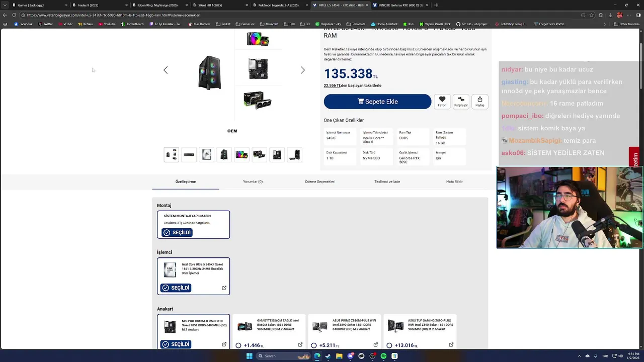Image resolution: width=644 pixels, height=362 pixels.
Task: Open the 22.556 TL installment link
Action: coord(332,85)
